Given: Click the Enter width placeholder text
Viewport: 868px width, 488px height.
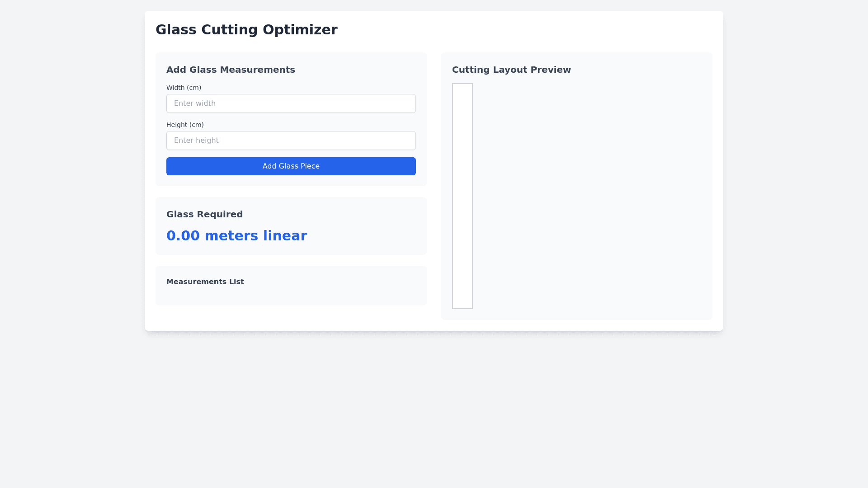Looking at the screenshot, I should [x=195, y=103].
